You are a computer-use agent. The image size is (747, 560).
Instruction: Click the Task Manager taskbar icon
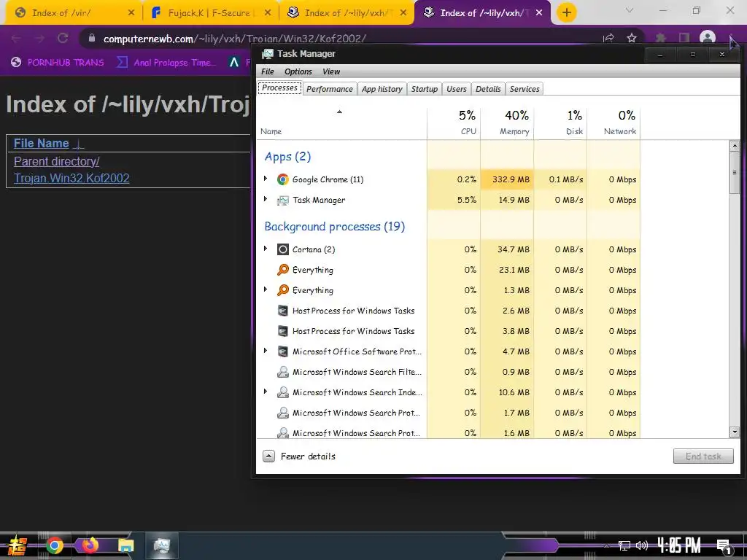[162, 545]
